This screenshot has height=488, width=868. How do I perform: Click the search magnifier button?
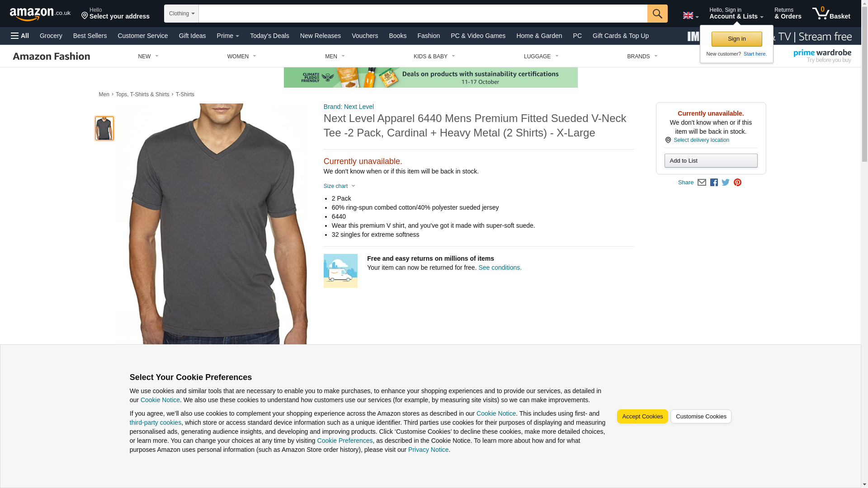pyautogui.click(x=657, y=14)
